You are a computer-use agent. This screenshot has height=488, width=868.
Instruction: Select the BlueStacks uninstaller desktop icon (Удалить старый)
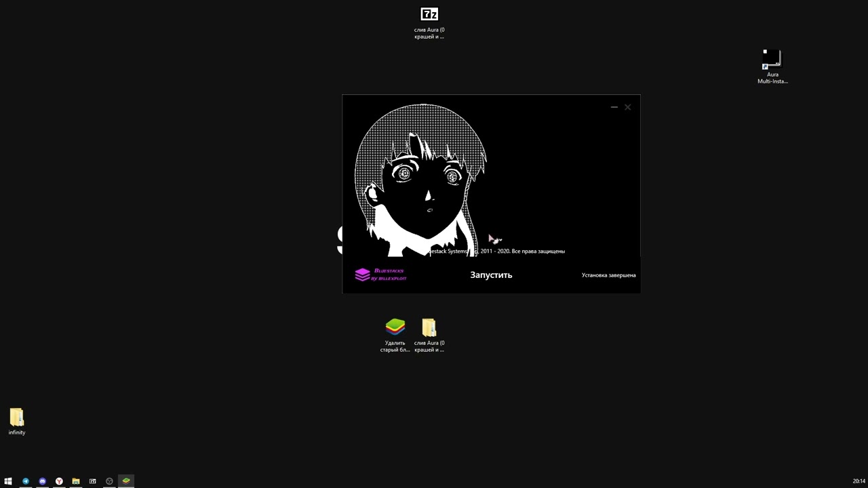tap(395, 335)
